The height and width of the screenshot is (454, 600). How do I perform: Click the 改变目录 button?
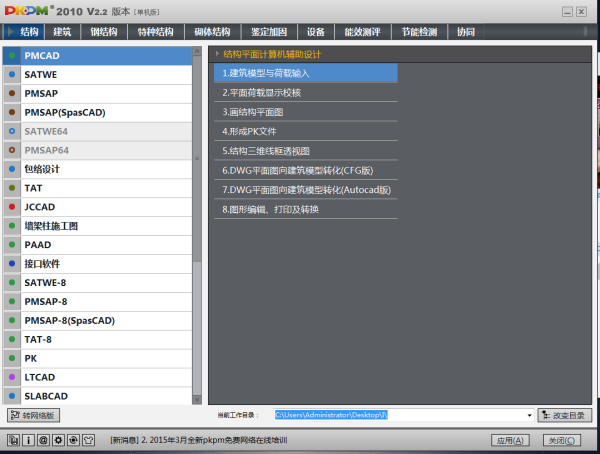[x=565, y=415]
